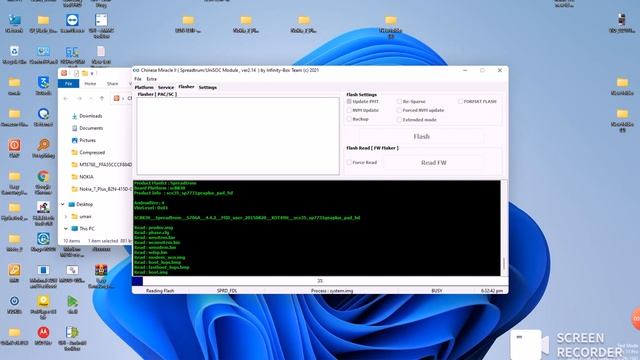Toggle the Update PMT checkbox
Viewport: 640px width, 360px height.
point(349,101)
